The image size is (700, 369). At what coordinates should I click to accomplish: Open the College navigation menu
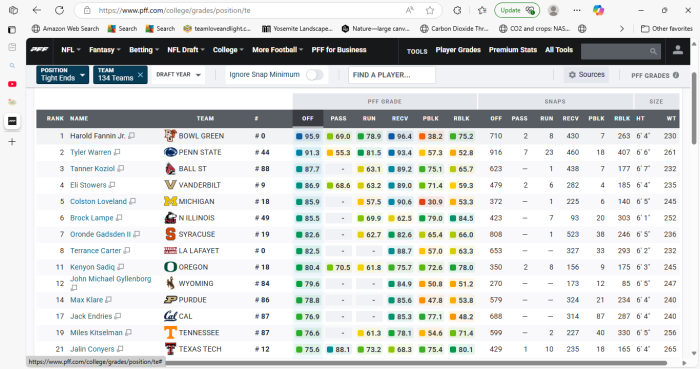228,50
